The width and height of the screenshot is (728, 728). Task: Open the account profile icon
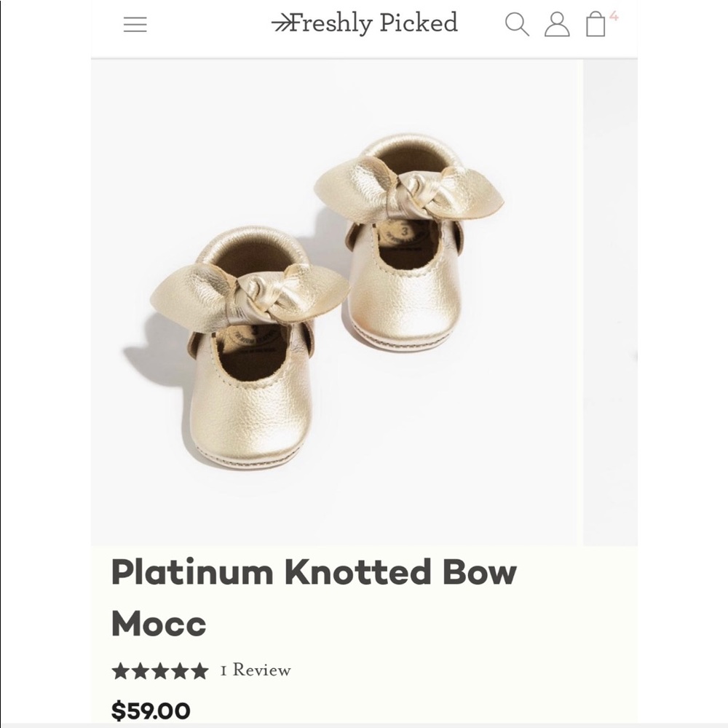(558, 24)
